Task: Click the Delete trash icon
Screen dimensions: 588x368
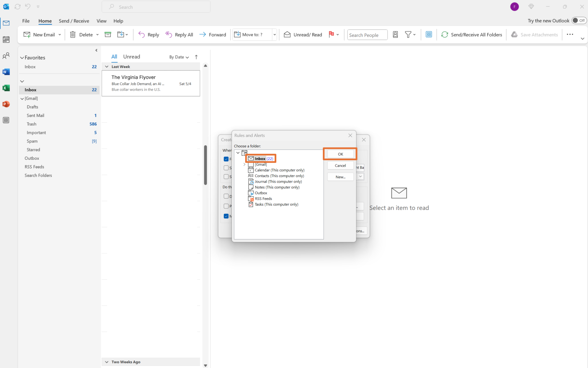Action: pyautogui.click(x=73, y=34)
